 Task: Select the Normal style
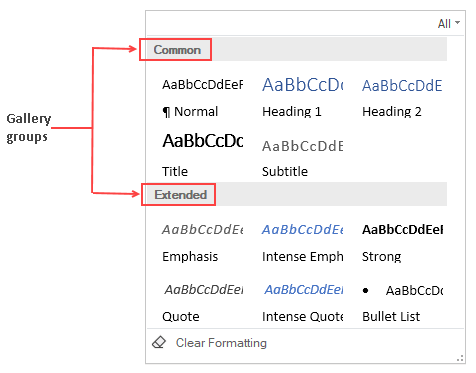(203, 97)
